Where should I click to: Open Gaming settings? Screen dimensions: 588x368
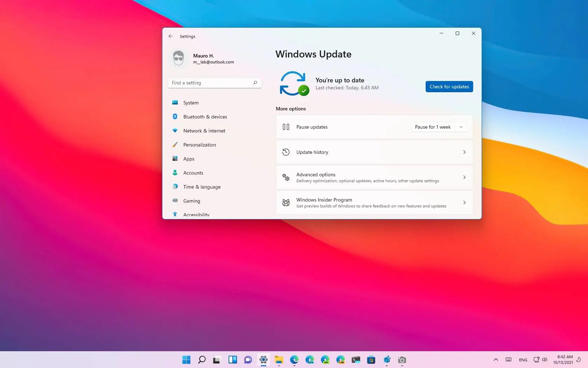[175, 201]
